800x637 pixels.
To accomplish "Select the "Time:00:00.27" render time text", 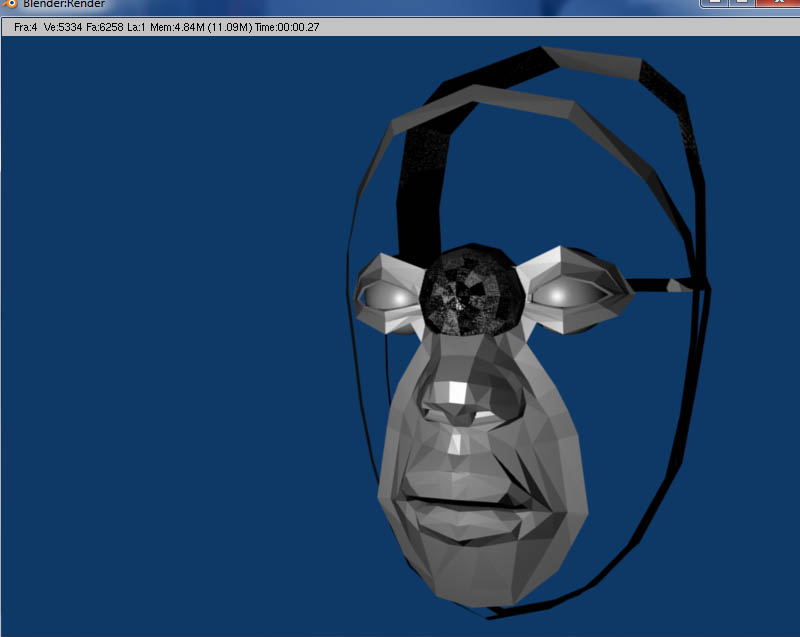I will pyautogui.click(x=287, y=27).
